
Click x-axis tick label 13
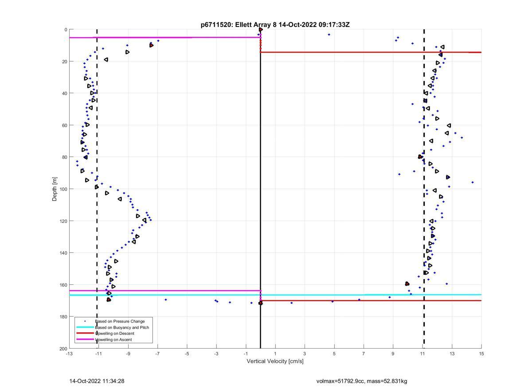coord(452,353)
